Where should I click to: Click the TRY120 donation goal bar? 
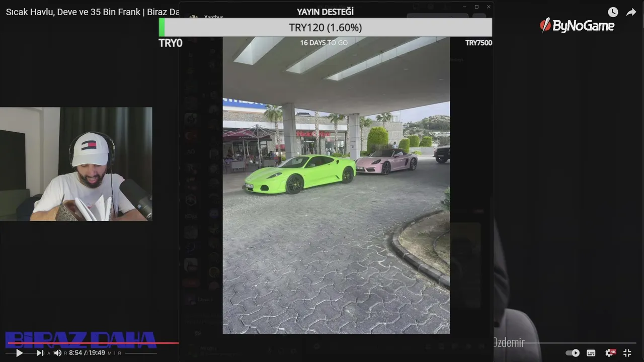pos(326,28)
